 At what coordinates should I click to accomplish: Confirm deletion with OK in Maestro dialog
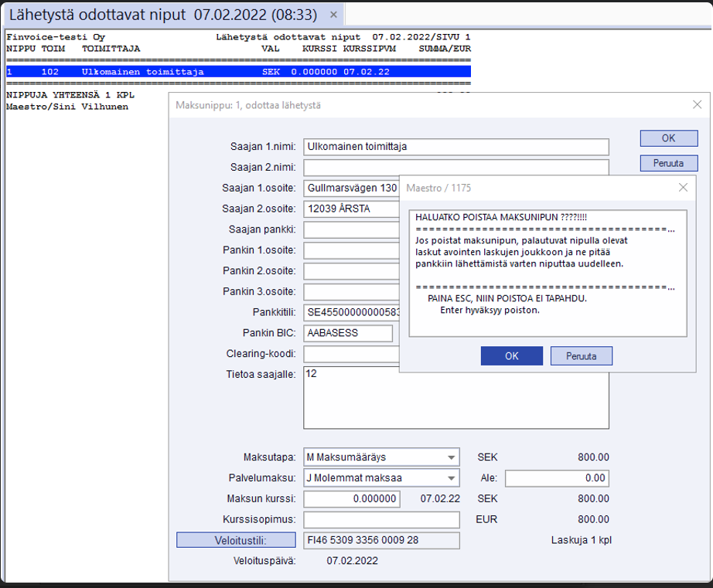point(511,355)
